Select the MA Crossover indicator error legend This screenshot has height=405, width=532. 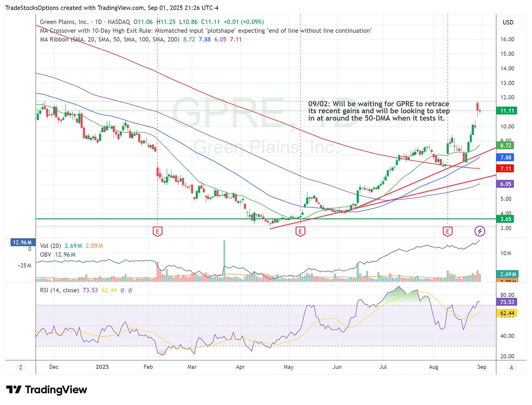click(206, 31)
